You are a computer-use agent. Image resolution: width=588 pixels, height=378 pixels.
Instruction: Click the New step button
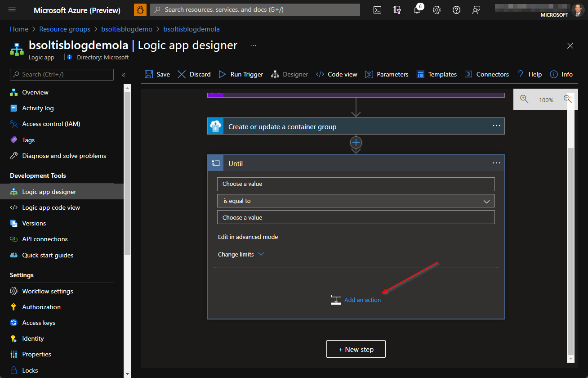click(x=356, y=349)
